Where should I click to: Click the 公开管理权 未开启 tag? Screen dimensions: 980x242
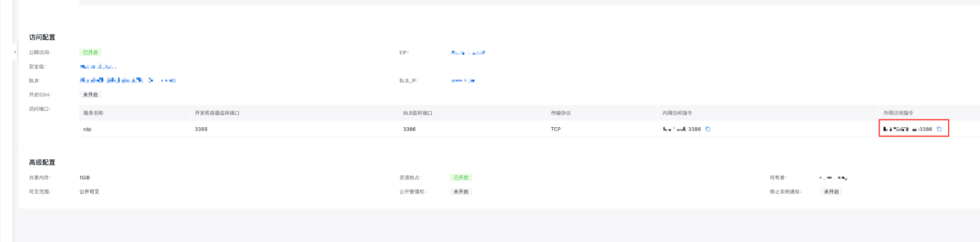pyautogui.click(x=460, y=192)
